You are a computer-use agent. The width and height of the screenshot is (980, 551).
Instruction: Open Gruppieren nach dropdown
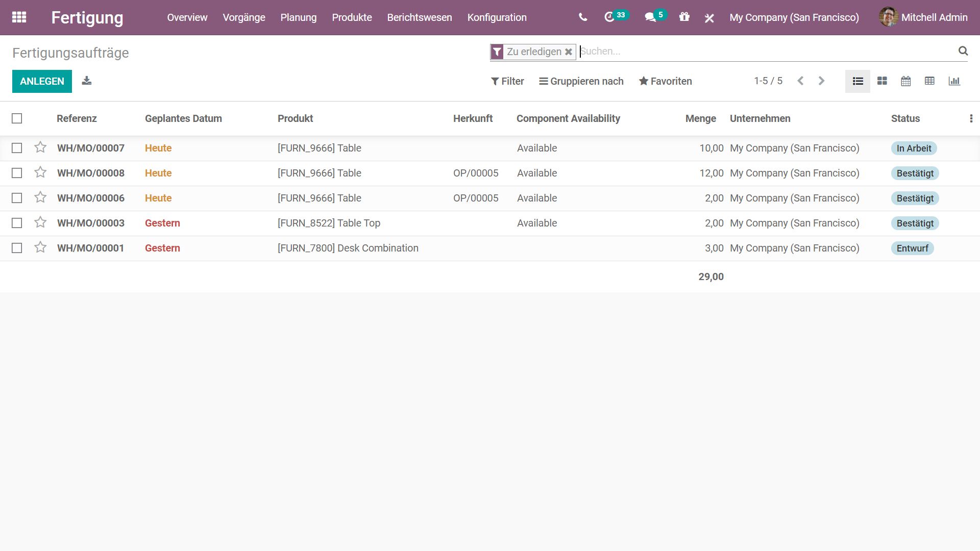coord(581,82)
